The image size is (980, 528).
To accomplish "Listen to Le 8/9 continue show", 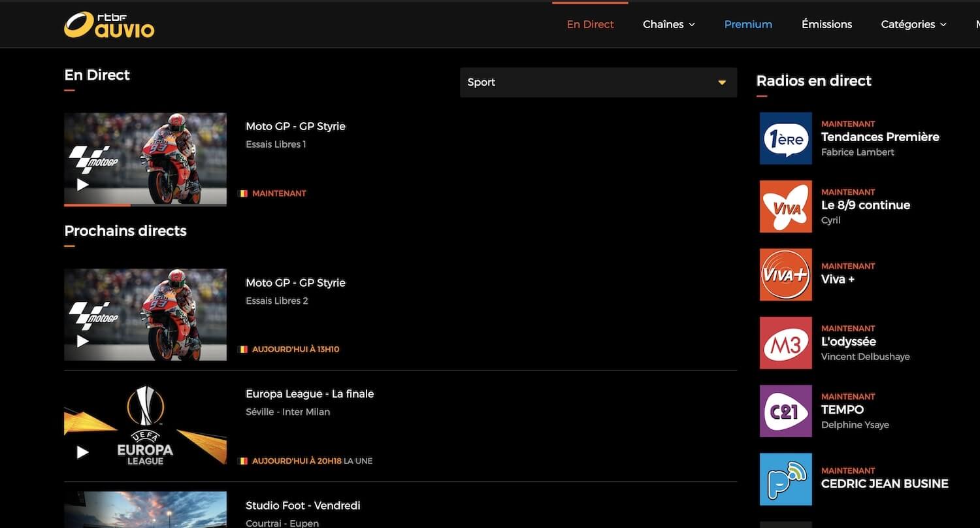I will 866,205.
